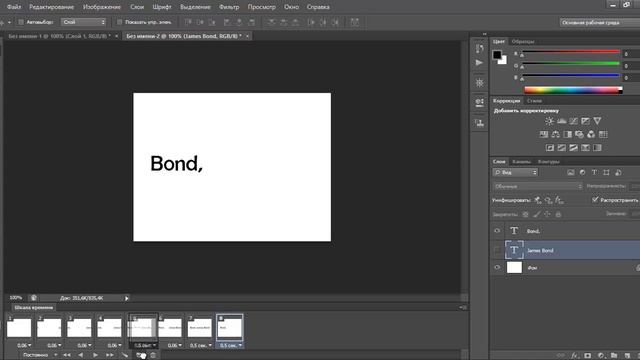Screen dimensions: 640x360
Task: Add a Photo Filter adjustment
Action: point(579,134)
